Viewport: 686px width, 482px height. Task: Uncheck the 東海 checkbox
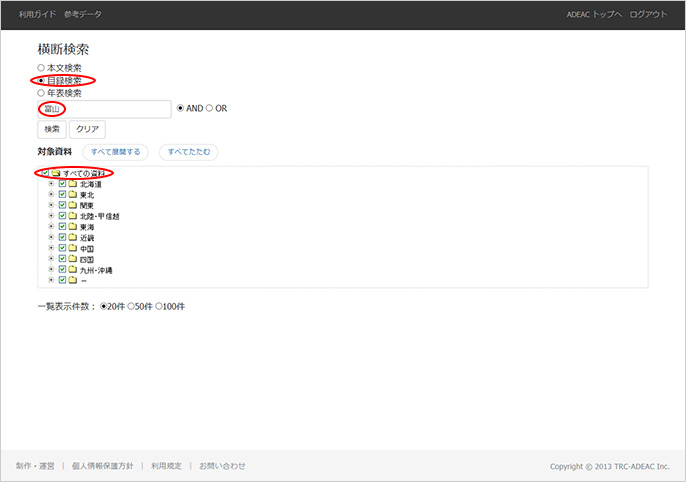[x=62, y=227]
